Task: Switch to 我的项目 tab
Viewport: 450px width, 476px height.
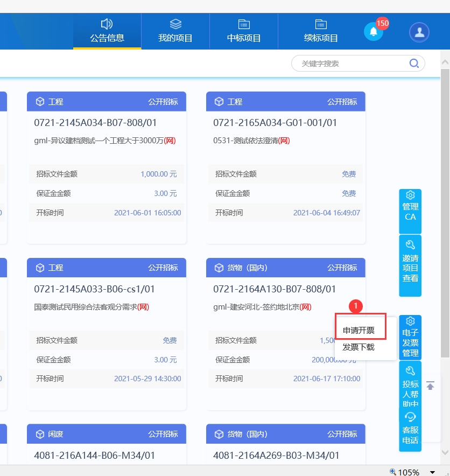Action: (175, 32)
